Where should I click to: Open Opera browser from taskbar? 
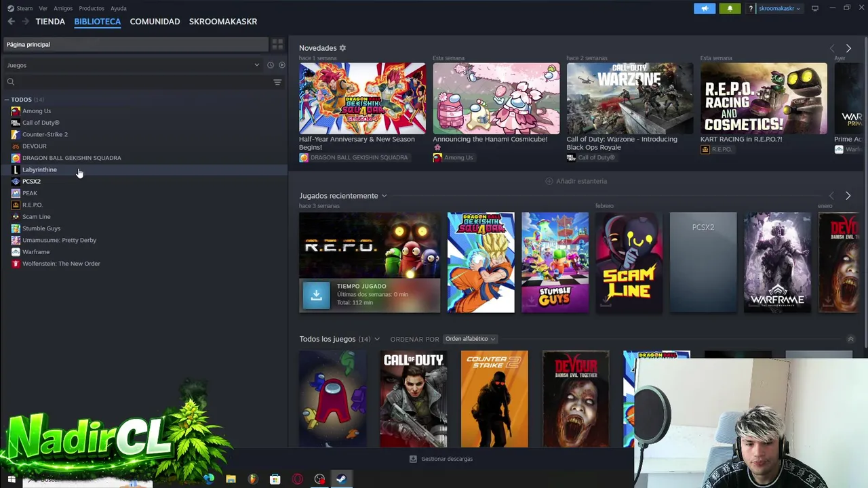(x=297, y=479)
